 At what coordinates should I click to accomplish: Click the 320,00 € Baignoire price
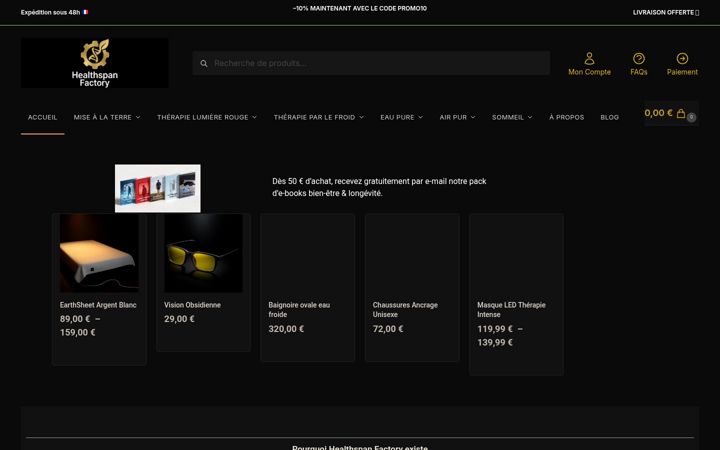[286, 329]
